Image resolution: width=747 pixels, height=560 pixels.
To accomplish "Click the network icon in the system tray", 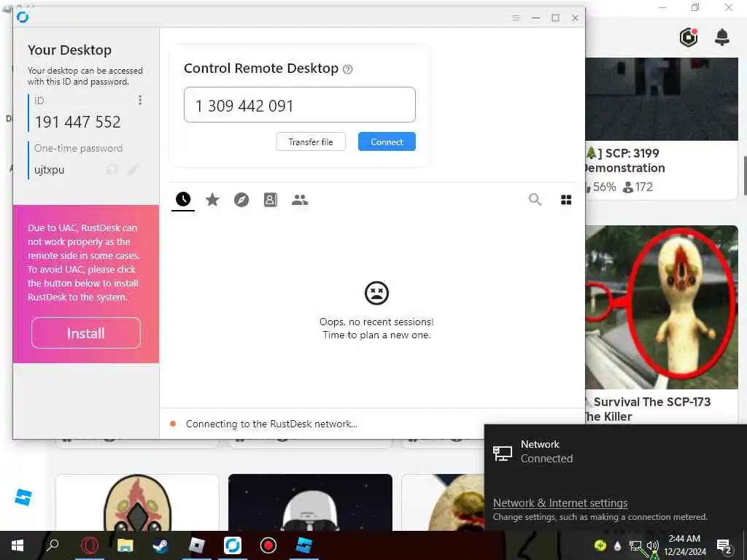I will click(635, 545).
